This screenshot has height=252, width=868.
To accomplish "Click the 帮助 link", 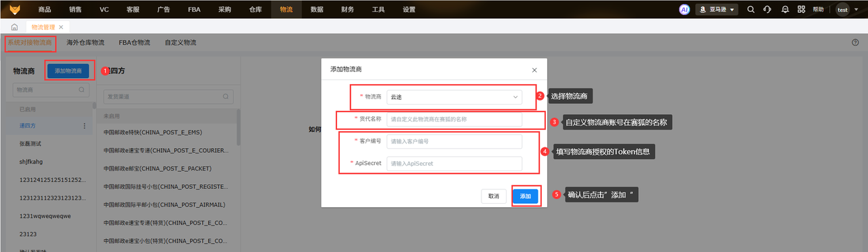I will click(x=818, y=10).
